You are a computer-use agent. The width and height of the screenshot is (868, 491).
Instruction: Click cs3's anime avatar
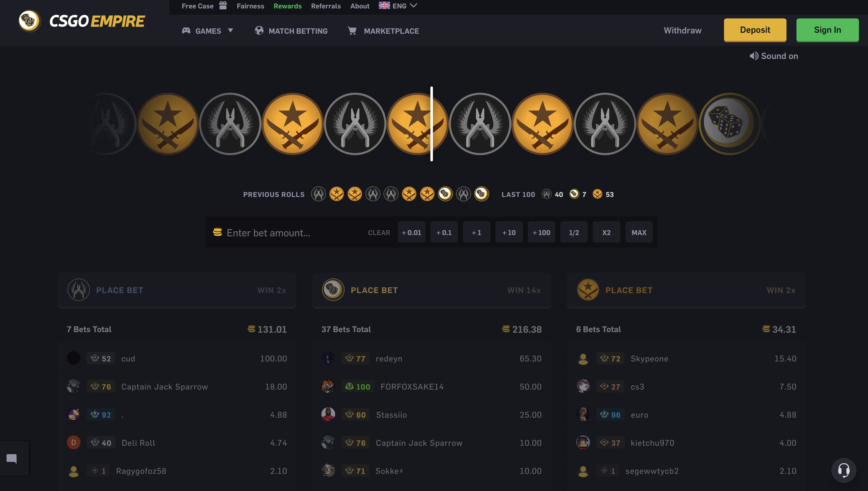coord(583,386)
